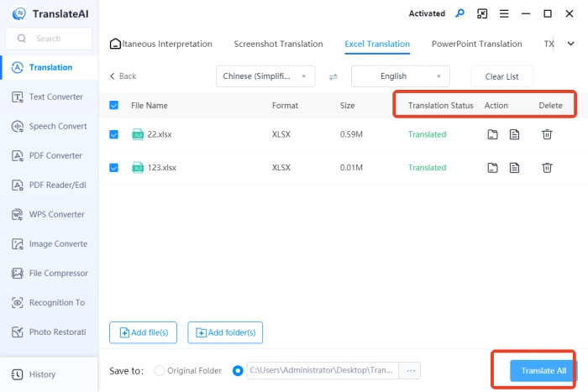Click the key icon next to Activated
Viewport: 588px width, 392px height.
coord(459,13)
